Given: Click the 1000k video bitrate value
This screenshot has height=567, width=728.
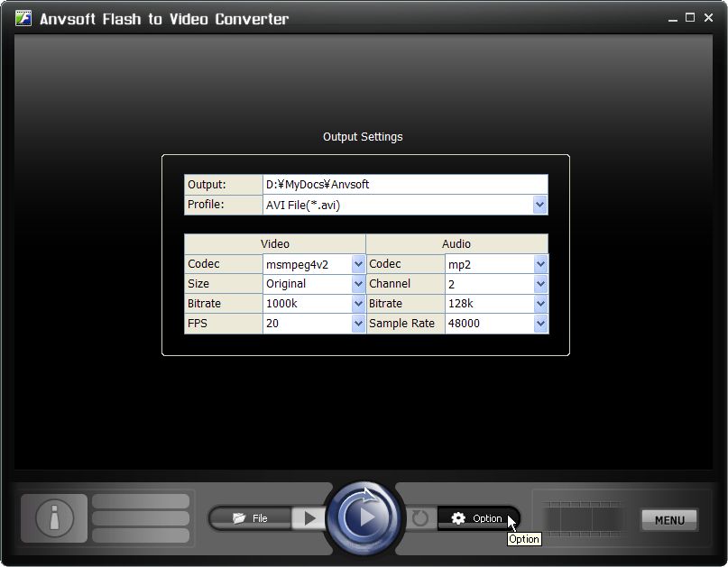Looking at the screenshot, I should point(281,304).
